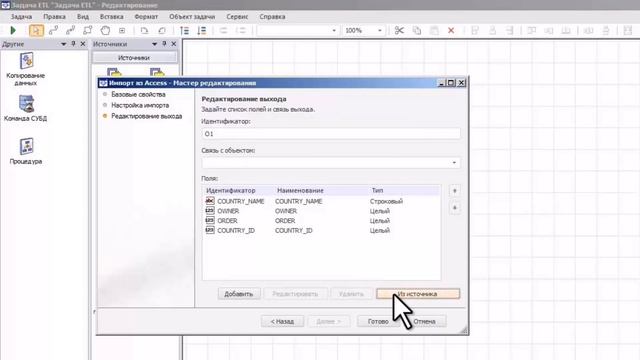Select the COUNTRY_ID field row
The width and height of the screenshot is (640, 360).
[321, 231]
